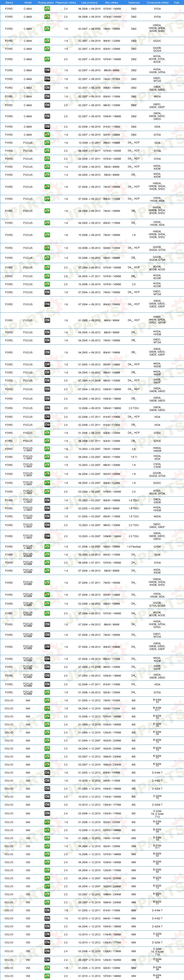Viewport: 184px width, 980px height.
Task: Click 'D 4162 T' engine code in S40 row
Action: click(157, 781)
